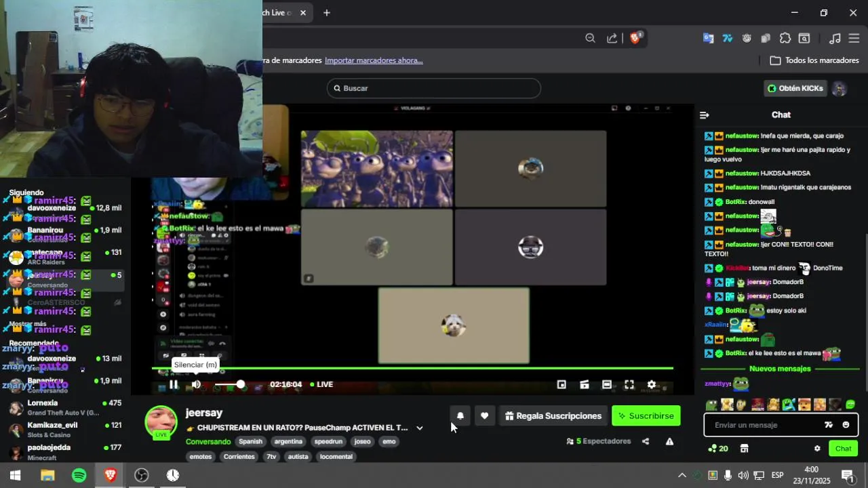
Task: Click the green Chat send button
Action: click(843, 449)
